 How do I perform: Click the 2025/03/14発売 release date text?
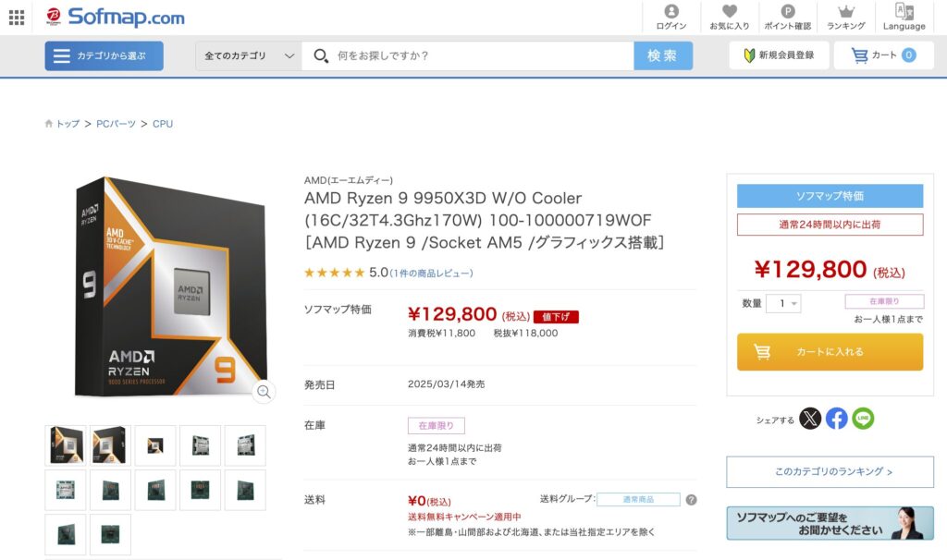point(447,384)
